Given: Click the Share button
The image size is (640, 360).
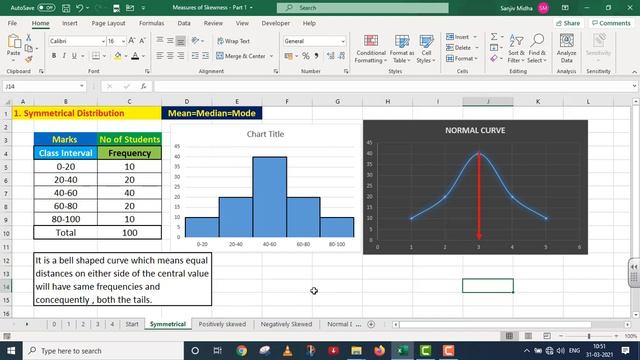Looking at the screenshot, I should tap(568, 23).
